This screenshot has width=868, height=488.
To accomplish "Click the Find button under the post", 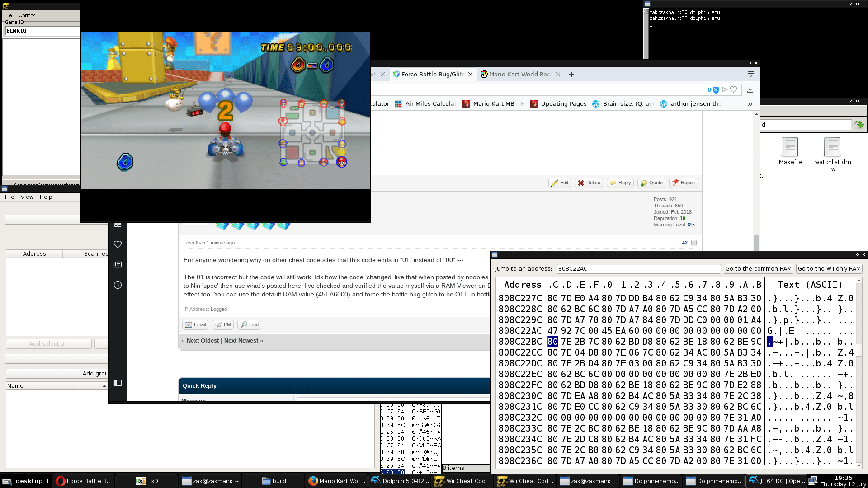I will coord(250,325).
